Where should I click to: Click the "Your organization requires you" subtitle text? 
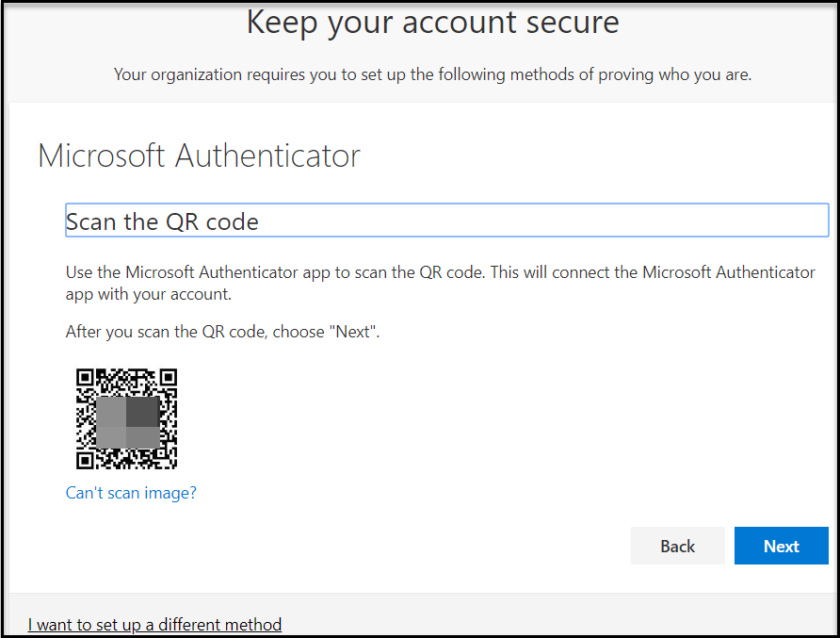tap(433, 74)
